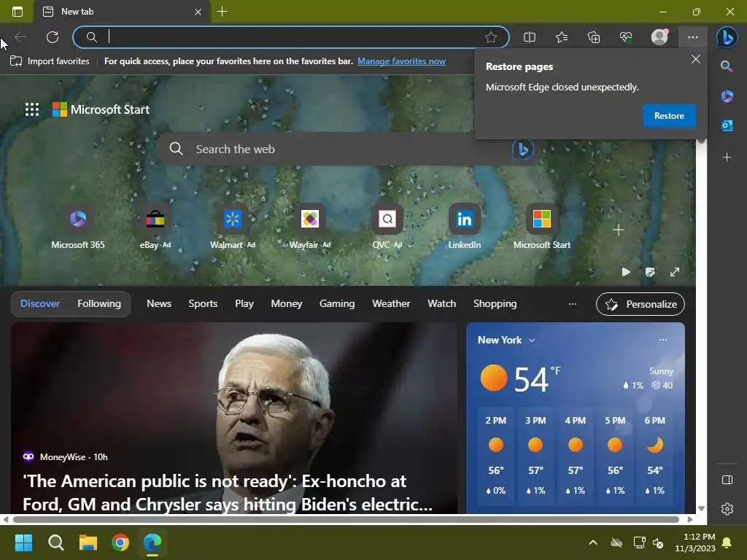
Task: Open QVC quick link tile
Action: pyautogui.click(x=387, y=228)
